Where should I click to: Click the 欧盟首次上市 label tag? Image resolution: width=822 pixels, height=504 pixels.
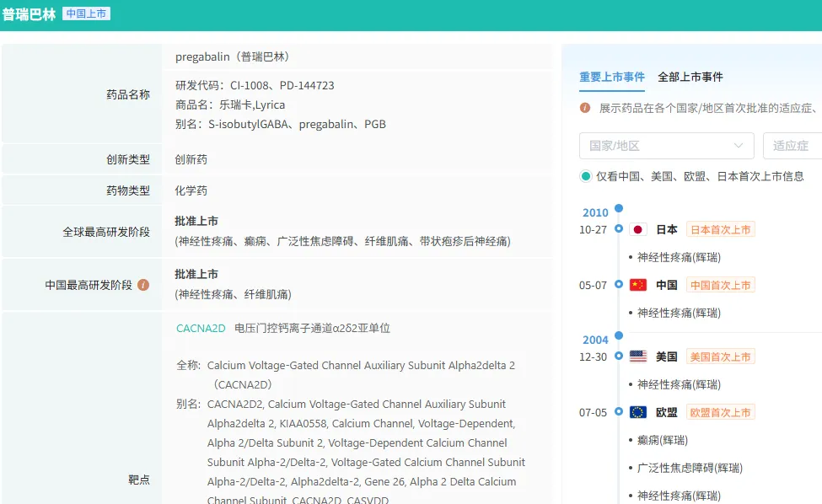coord(720,412)
